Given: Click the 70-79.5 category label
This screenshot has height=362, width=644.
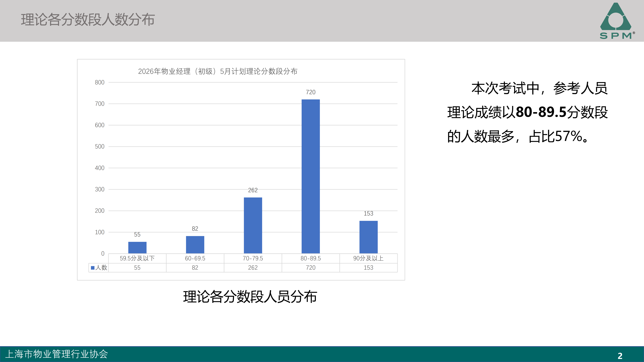Looking at the screenshot, I should click(x=253, y=258).
